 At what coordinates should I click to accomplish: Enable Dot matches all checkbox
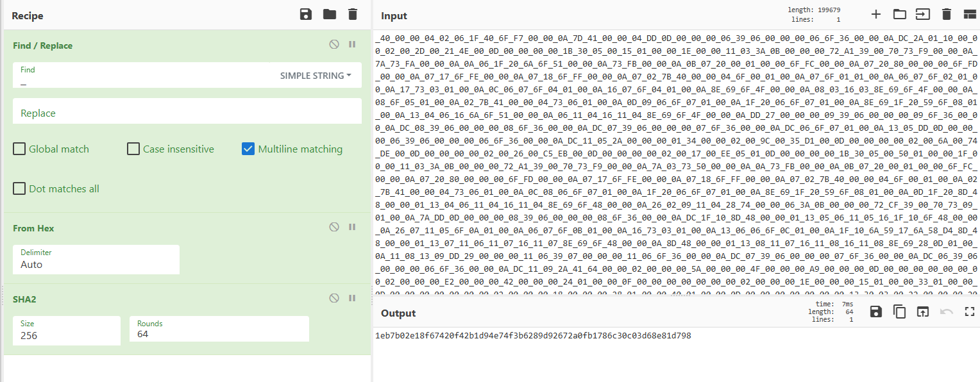click(x=19, y=189)
